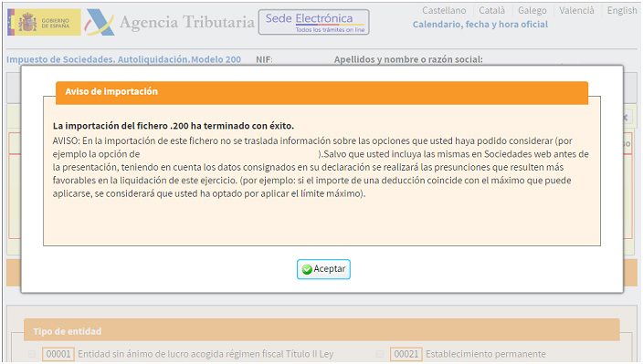Switch language to Català
Viewport: 643px width, 364px height.
point(491,10)
